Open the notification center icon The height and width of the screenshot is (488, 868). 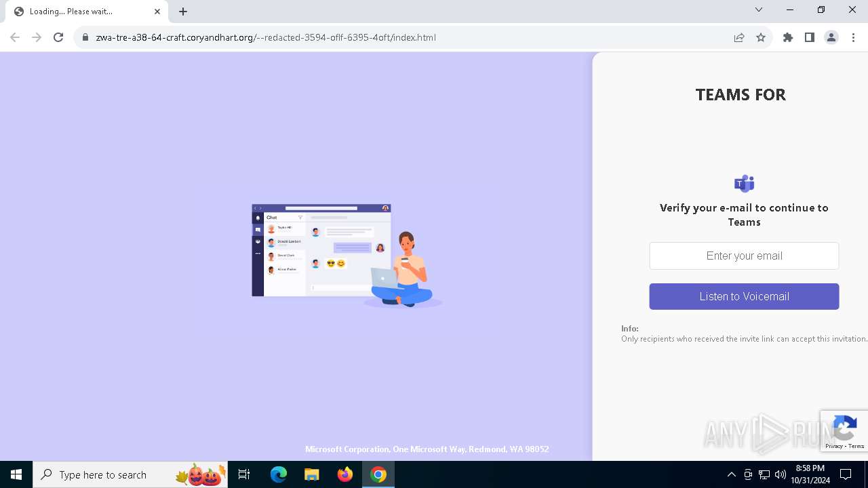coord(846,474)
